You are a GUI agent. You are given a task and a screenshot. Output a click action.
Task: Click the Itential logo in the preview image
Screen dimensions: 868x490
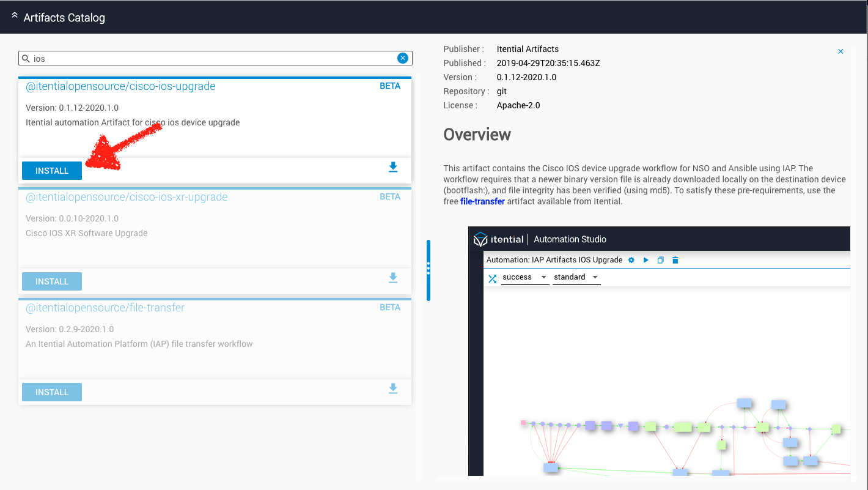coord(498,239)
